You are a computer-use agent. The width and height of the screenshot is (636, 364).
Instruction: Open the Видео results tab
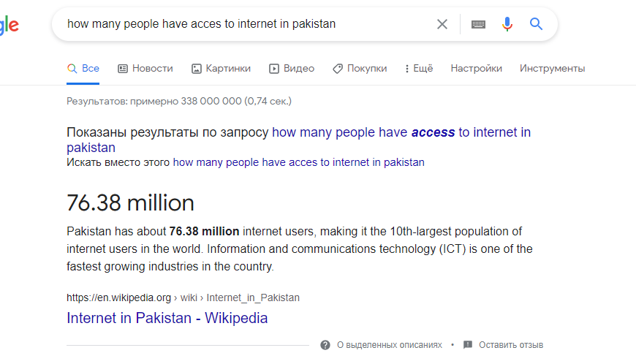point(292,69)
